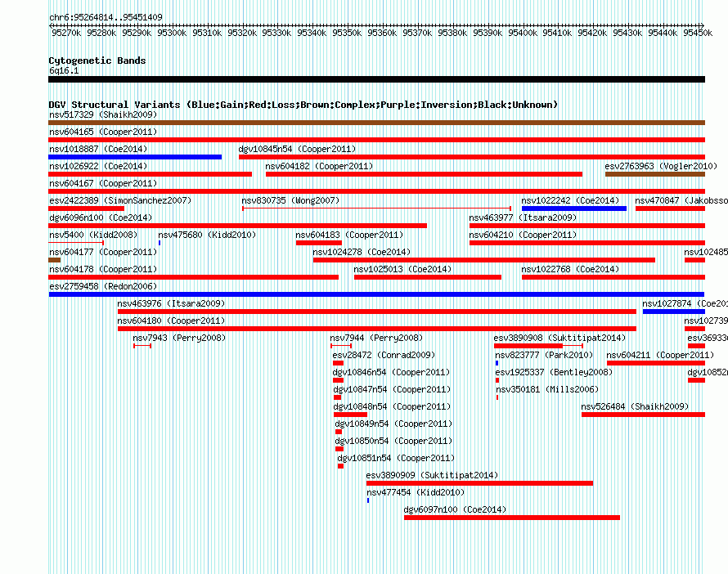Click the blue bar under esv2759458
Image resolution: width=728 pixels, height=574 pixels.
coord(376,294)
